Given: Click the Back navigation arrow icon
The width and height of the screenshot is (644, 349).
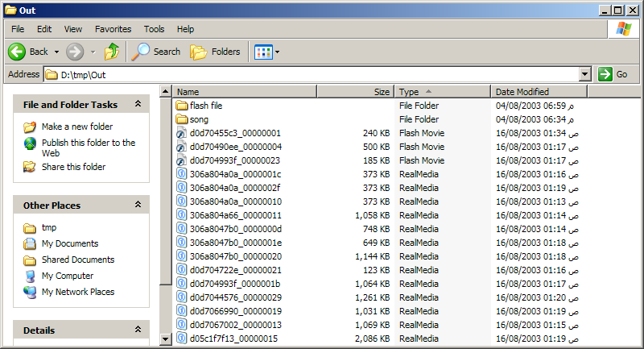Looking at the screenshot, I should (x=18, y=52).
